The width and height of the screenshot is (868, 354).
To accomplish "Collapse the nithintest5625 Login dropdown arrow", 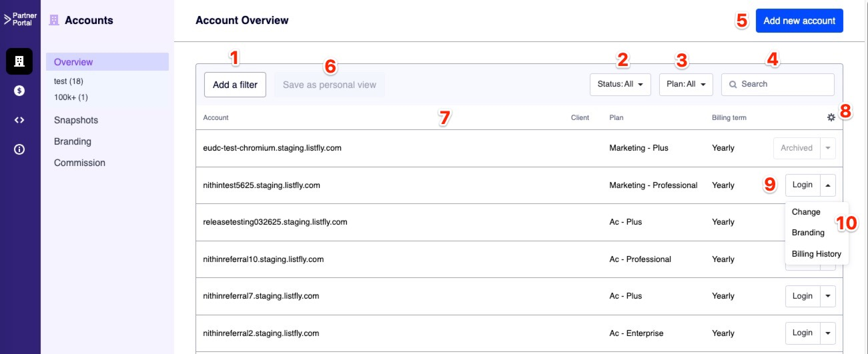I will (828, 185).
